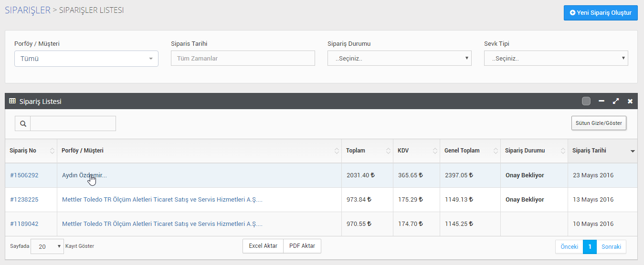
Task: Expand Sipariş Listesi panel to fullscreen
Action: tap(616, 101)
